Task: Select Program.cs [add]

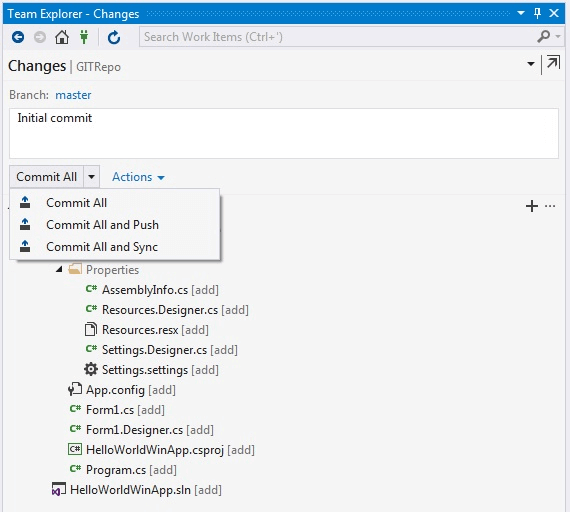Action: tap(131, 470)
